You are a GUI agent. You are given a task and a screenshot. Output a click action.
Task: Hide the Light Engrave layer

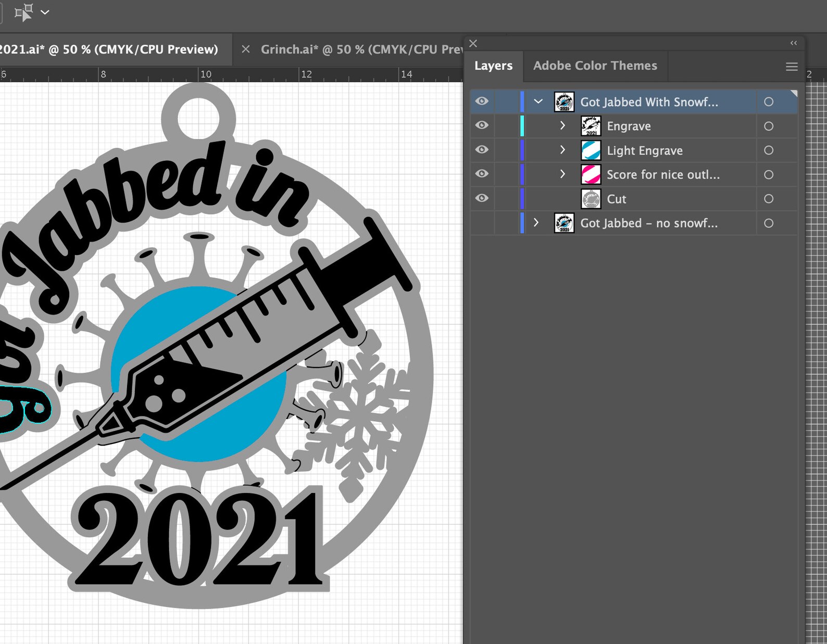pos(482,150)
